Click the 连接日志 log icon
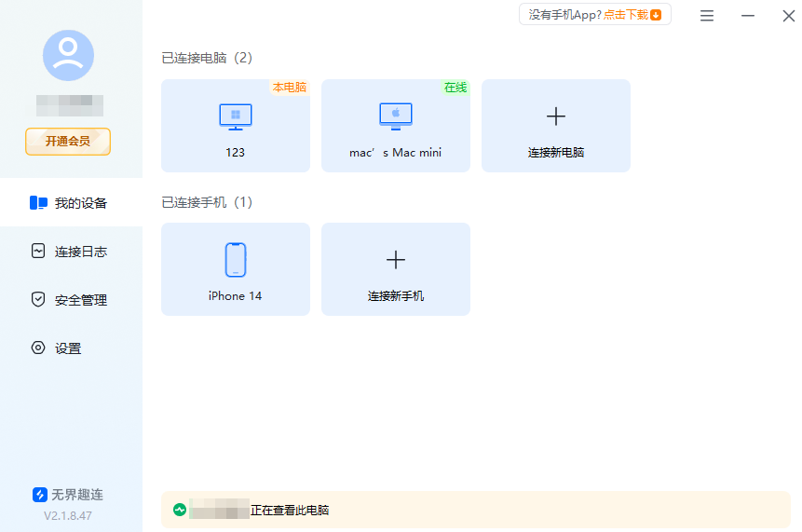The height and width of the screenshot is (532, 802). pyautogui.click(x=38, y=252)
